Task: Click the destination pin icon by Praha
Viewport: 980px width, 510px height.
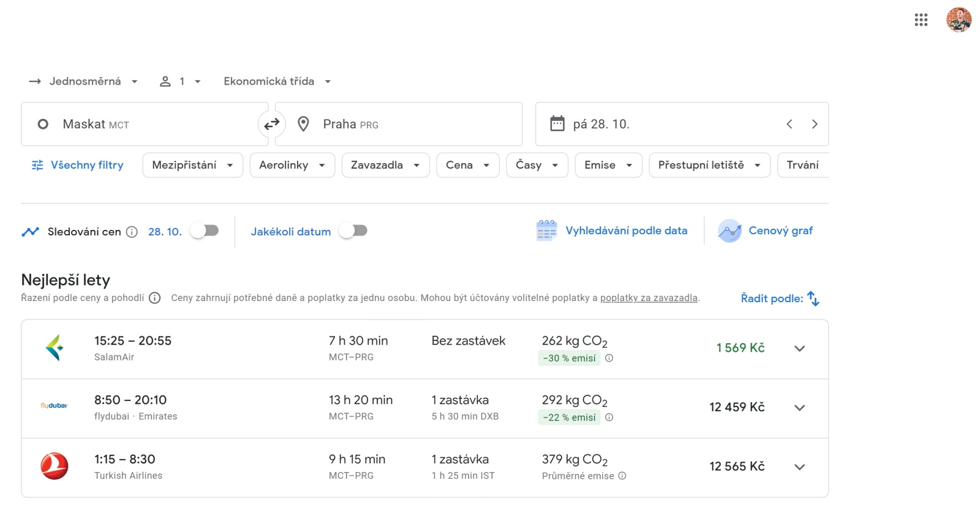Action: (x=303, y=124)
